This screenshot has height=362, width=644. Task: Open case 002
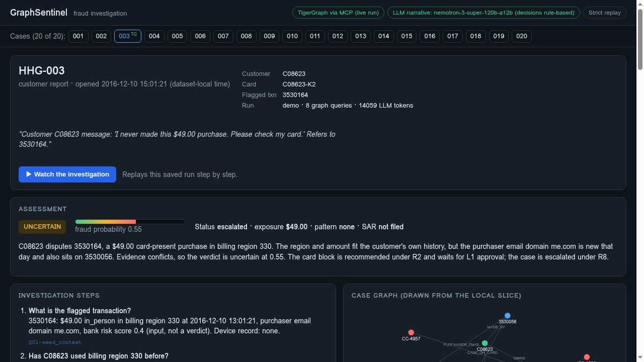pyautogui.click(x=101, y=36)
